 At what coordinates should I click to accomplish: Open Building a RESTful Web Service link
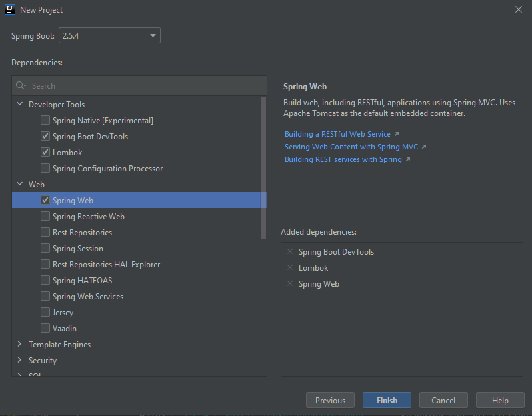pyautogui.click(x=337, y=134)
